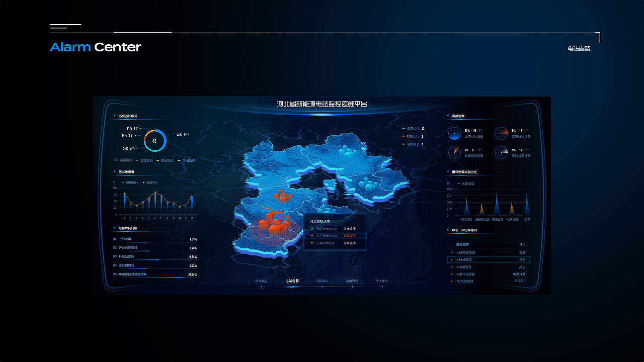Viewport: 644px width, 362px height.
Task: Click the 29% 4个 donut label
Action: pyautogui.click(x=129, y=149)
